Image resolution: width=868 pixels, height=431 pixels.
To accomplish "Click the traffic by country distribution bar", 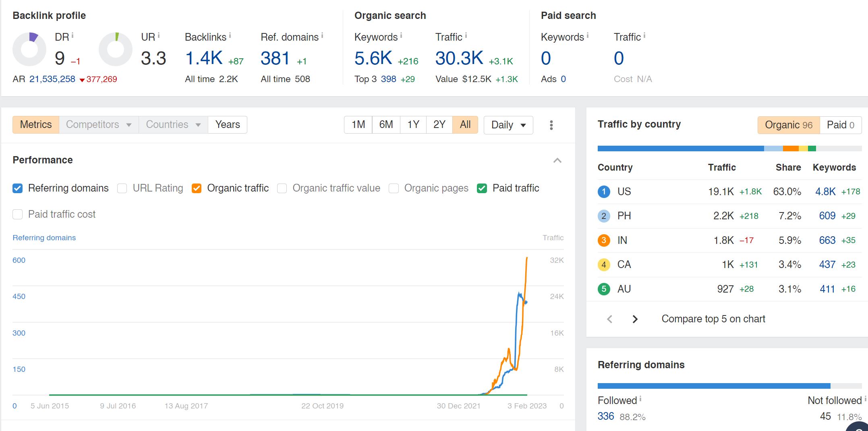I will (x=729, y=148).
